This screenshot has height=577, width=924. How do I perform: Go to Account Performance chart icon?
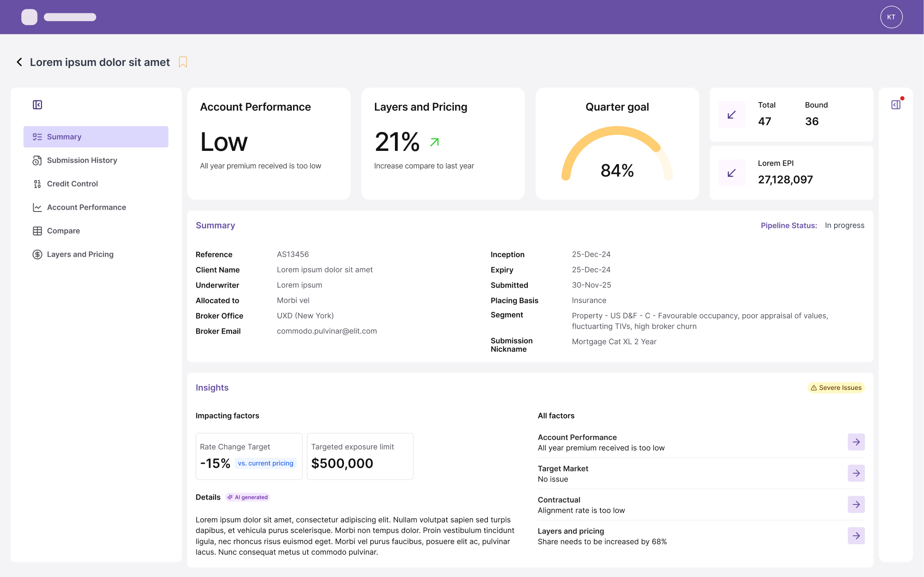tap(37, 208)
